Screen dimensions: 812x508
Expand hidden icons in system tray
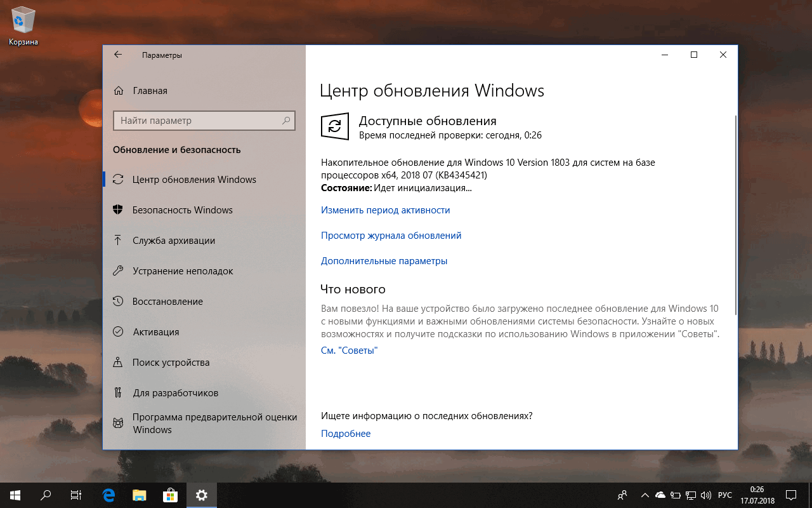[x=645, y=495]
